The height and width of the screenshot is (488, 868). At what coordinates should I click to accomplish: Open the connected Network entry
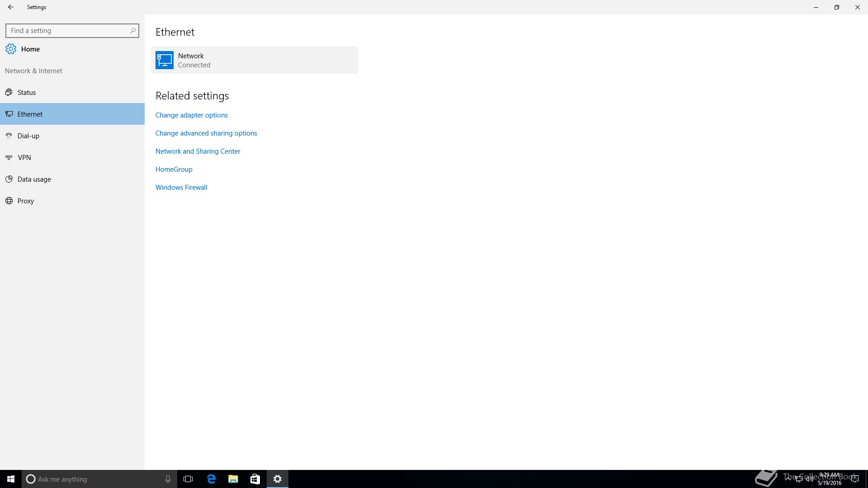pos(255,60)
